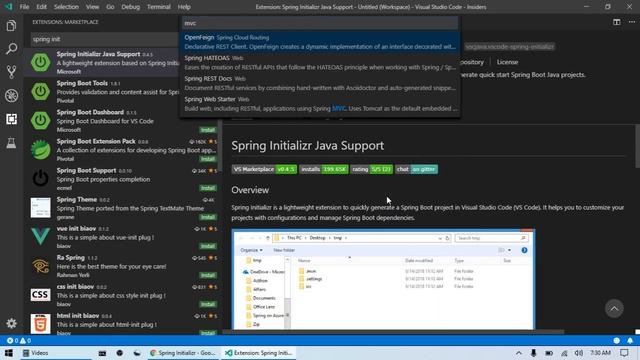Click errors and warnings status indicator
Screen dimensions: 640x360
[x=19, y=340]
